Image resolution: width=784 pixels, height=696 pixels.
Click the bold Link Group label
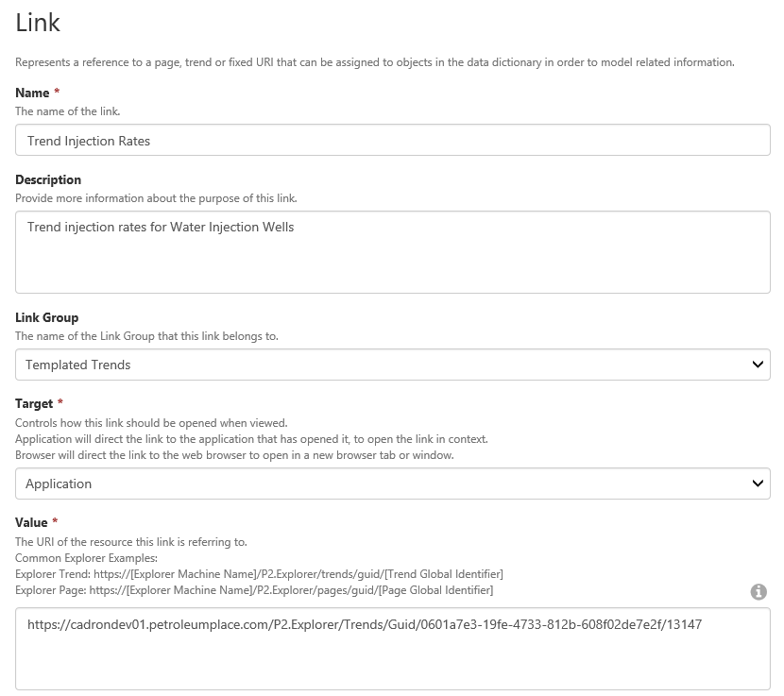coord(47,317)
